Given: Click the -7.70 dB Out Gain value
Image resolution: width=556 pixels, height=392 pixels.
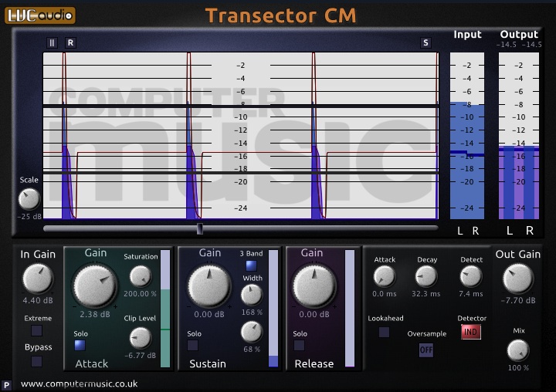Looking at the screenshot, I should coord(518,300).
